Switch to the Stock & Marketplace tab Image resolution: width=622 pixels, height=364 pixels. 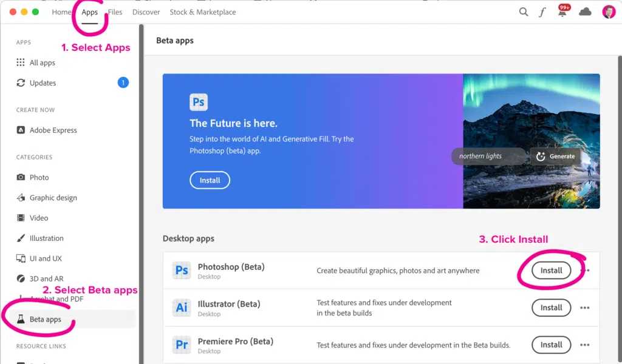pos(202,12)
